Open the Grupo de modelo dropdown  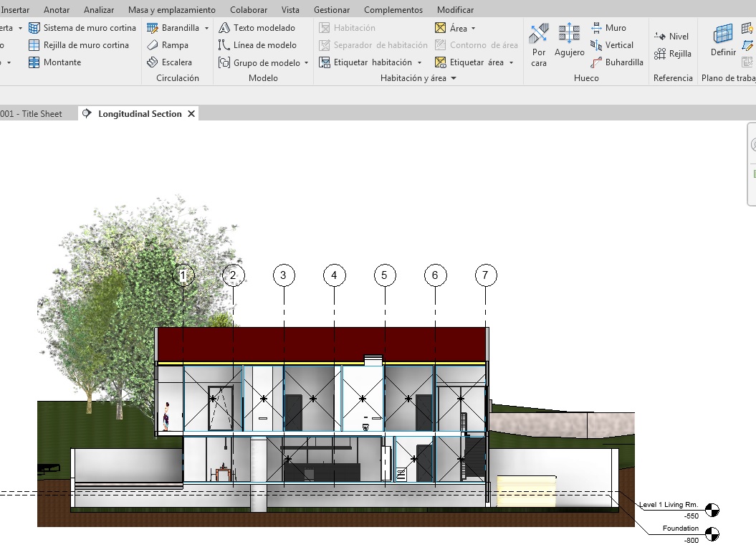click(x=307, y=63)
